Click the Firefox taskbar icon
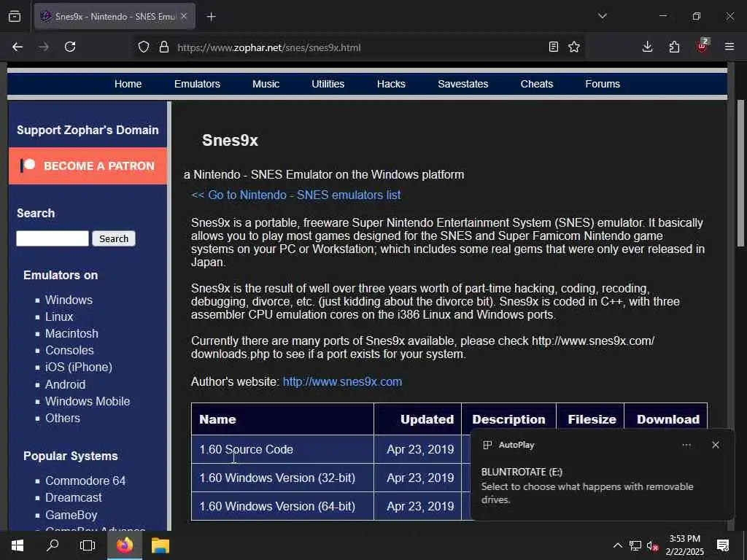The image size is (747, 560). [x=124, y=545]
